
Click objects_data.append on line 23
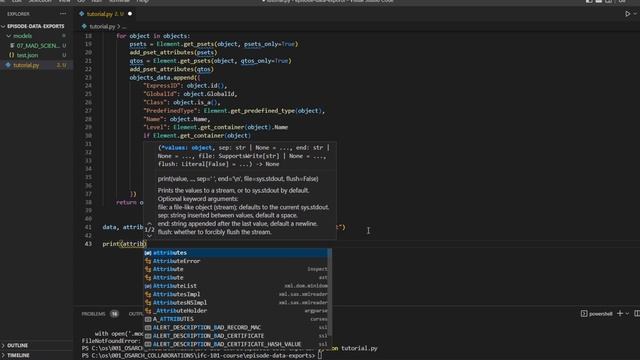[162, 78]
